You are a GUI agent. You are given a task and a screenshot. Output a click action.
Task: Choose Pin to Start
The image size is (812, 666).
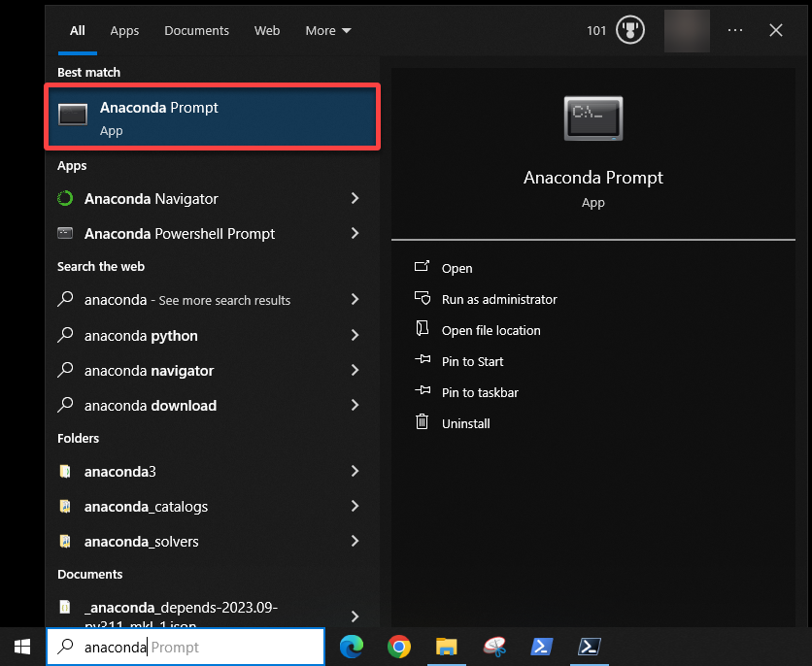pos(472,361)
